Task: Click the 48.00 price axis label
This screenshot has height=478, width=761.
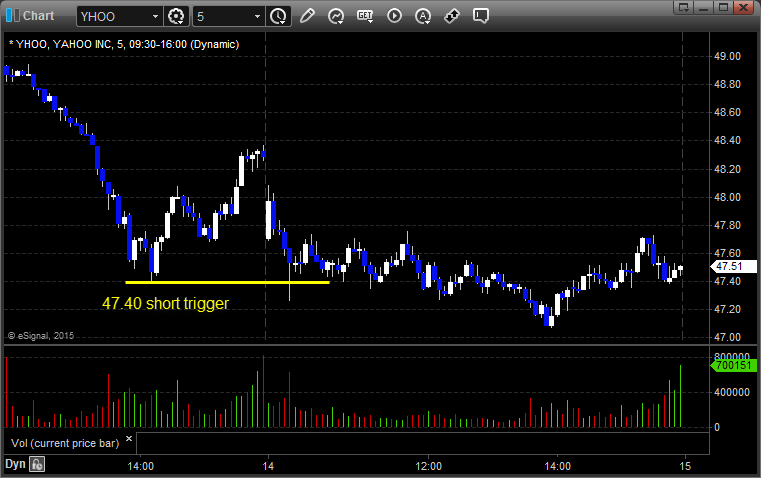Action: (x=727, y=197)
